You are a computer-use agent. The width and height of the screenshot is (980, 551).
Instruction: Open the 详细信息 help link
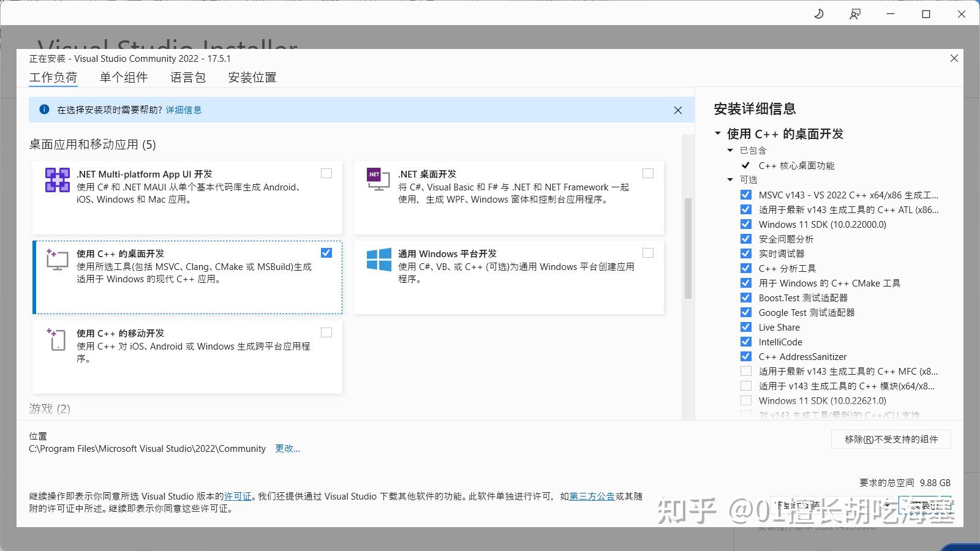pos(184,110)
